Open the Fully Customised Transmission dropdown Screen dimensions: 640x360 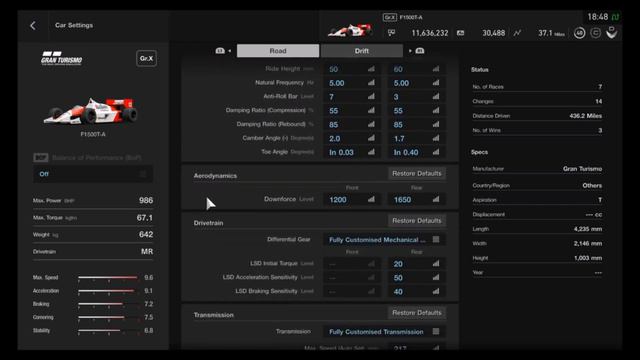384,332
